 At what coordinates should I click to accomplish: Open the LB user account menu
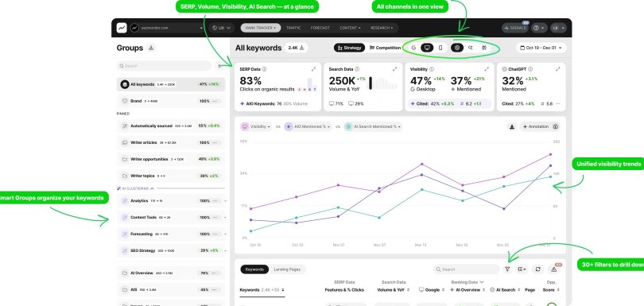coord(558,28)
